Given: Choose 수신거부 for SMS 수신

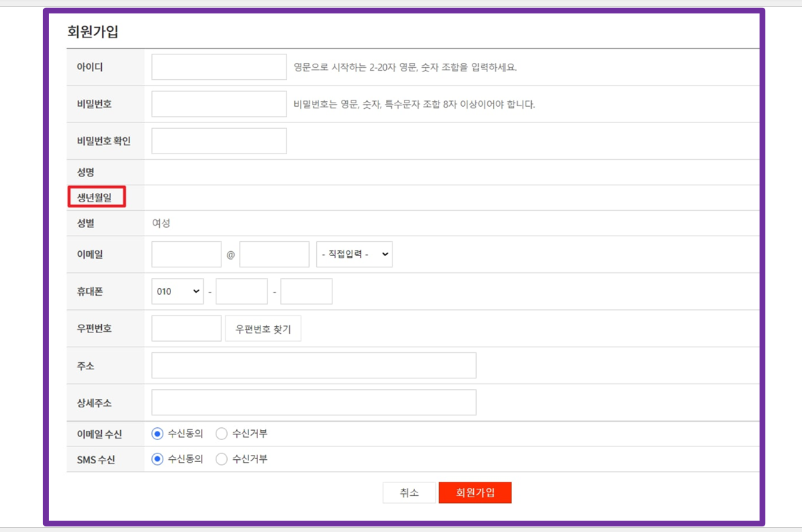Looking at the screenshot, I should (x=221, y=459).
